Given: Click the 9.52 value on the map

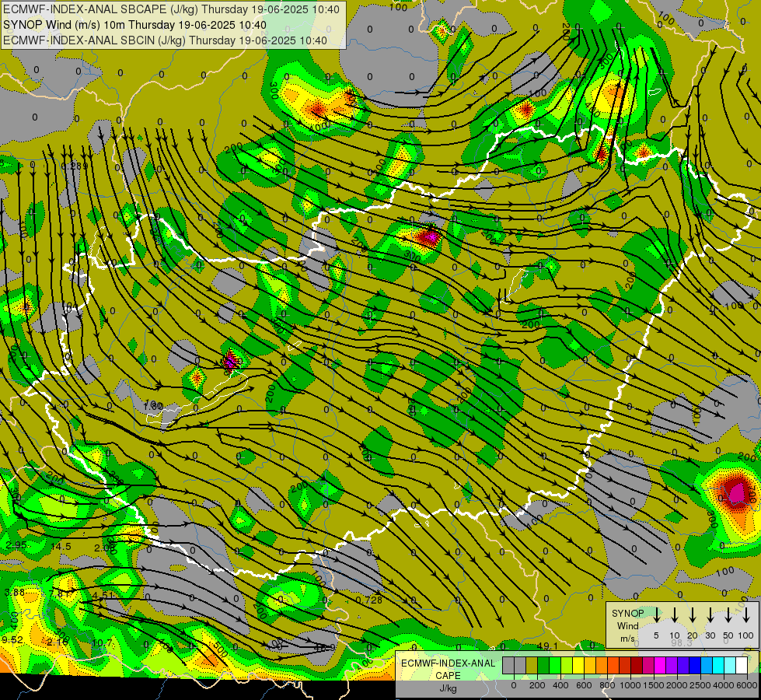Looking at the screenshot, I should (12, 640).
